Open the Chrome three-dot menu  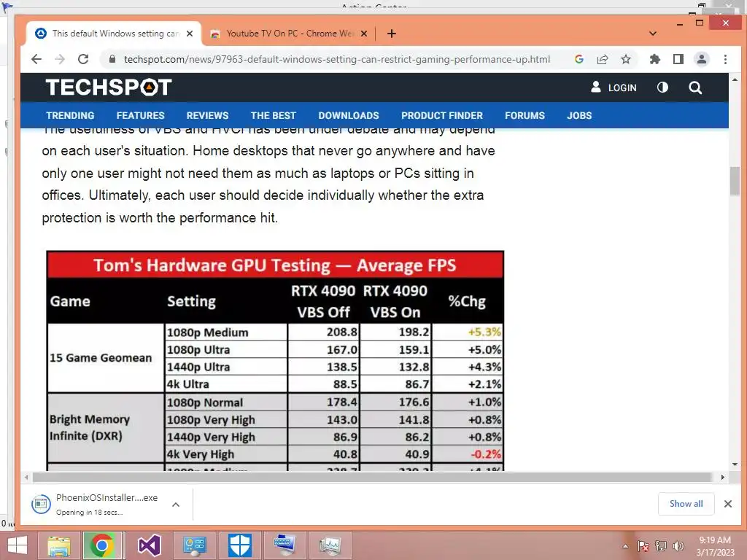pyautogui.click(x=725, y=59)
